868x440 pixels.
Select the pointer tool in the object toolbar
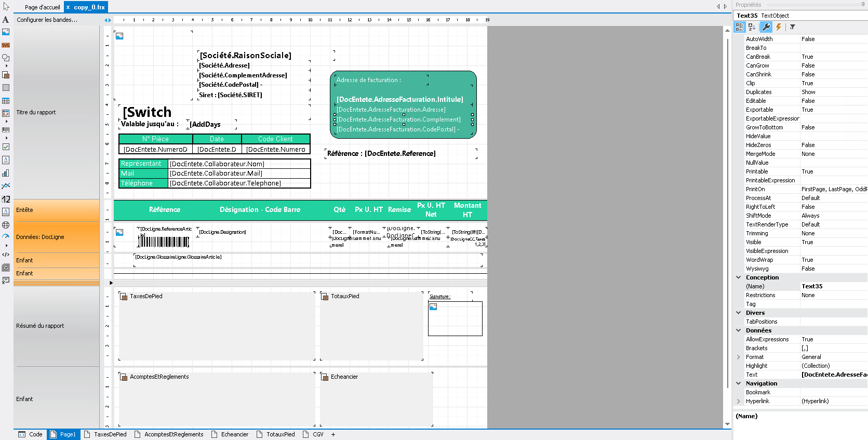6,7
